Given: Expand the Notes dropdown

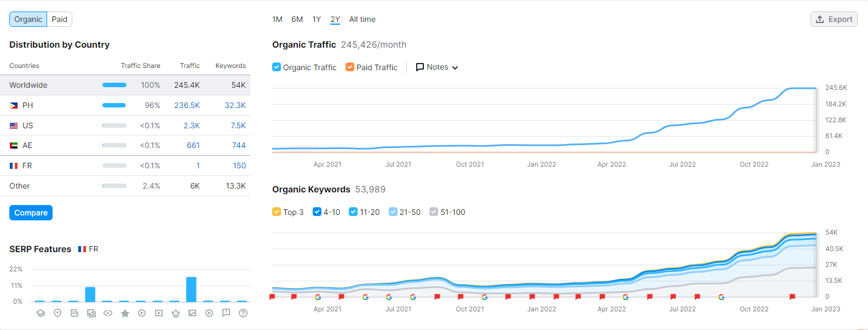Looking at the screenshot, I should pyautogui.click(x=437, y=67).
